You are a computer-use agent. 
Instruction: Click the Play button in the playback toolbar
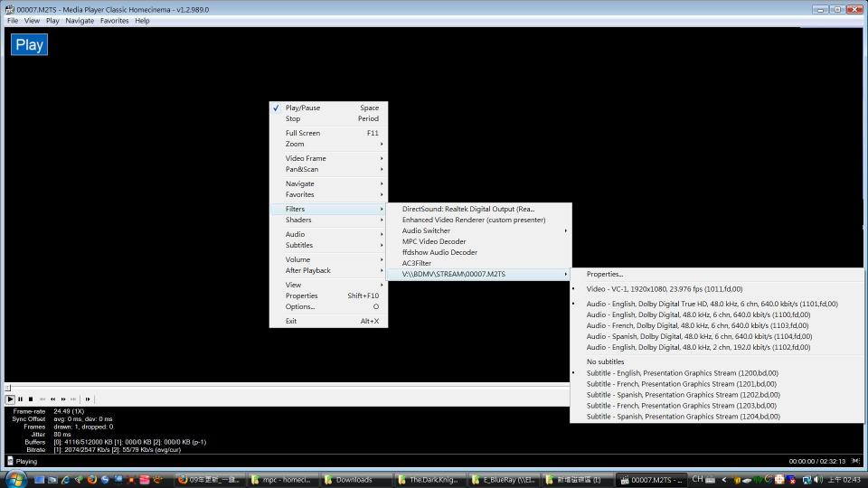(x=10, y=399)
